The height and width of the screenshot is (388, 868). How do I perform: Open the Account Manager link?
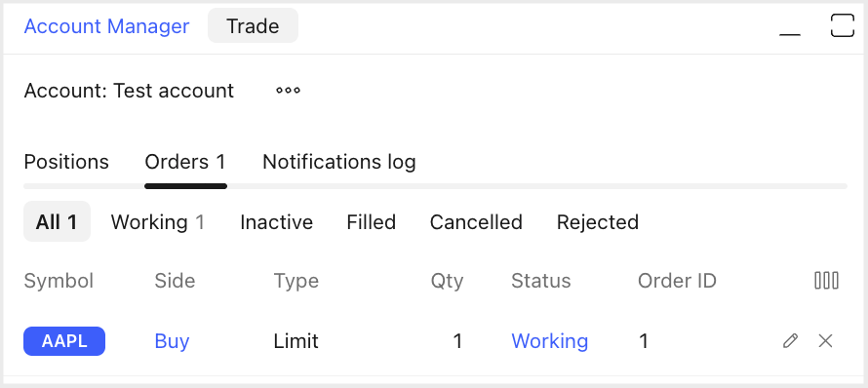pyautogui.click(x=107, y=26)
